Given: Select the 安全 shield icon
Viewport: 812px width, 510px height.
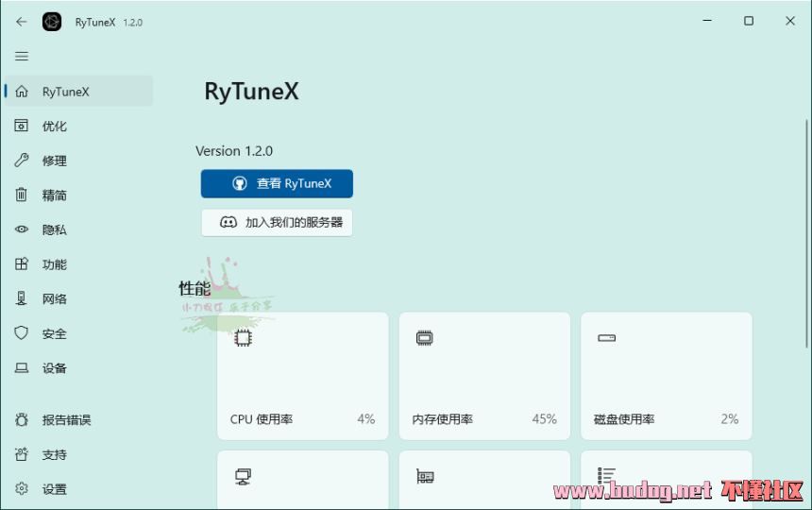Looking at the screenshot, I should tap(21, 333).
